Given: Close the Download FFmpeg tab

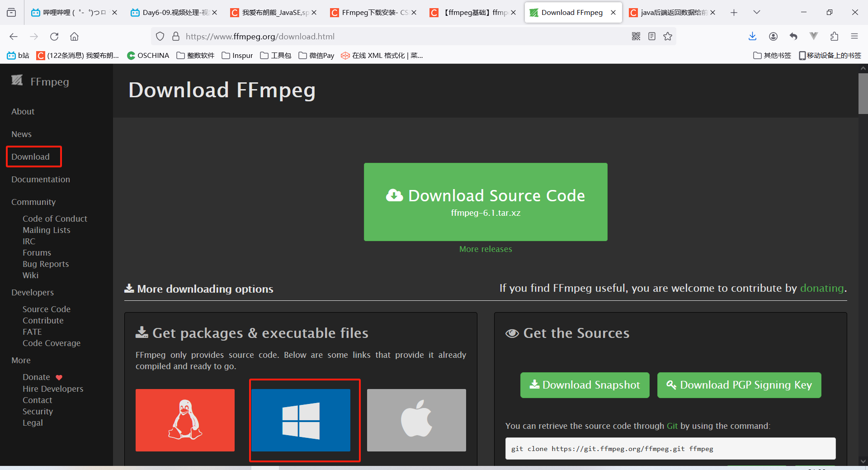Looking at the screenshot, I should coord(613,13).
